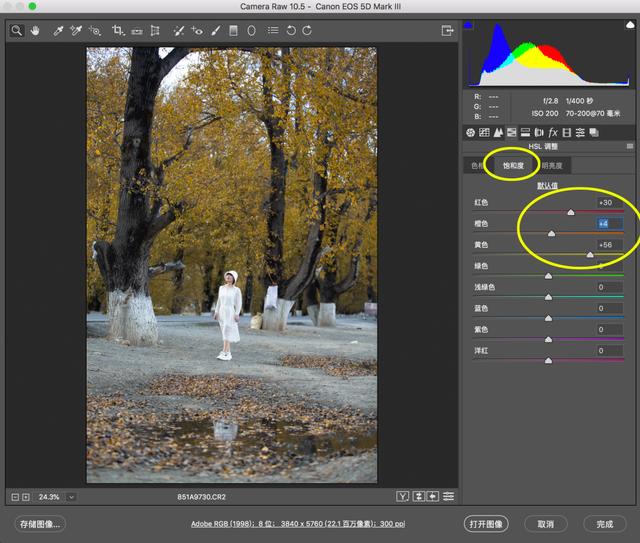Choose the Straighten tool

(x=137, y=31)
